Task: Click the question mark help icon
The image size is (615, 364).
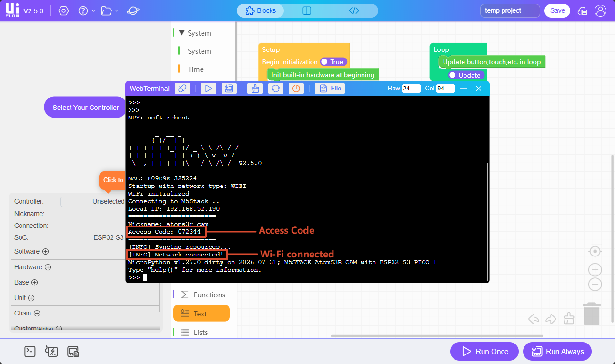Action: [83, 11]
